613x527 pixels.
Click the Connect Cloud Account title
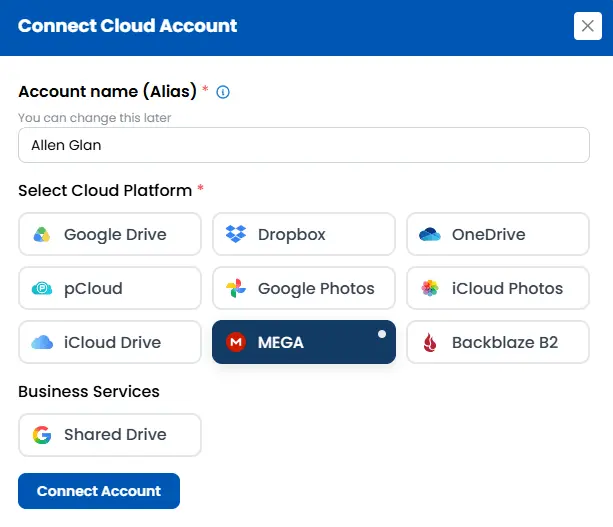pyautogui.click(x=127, y=26)
